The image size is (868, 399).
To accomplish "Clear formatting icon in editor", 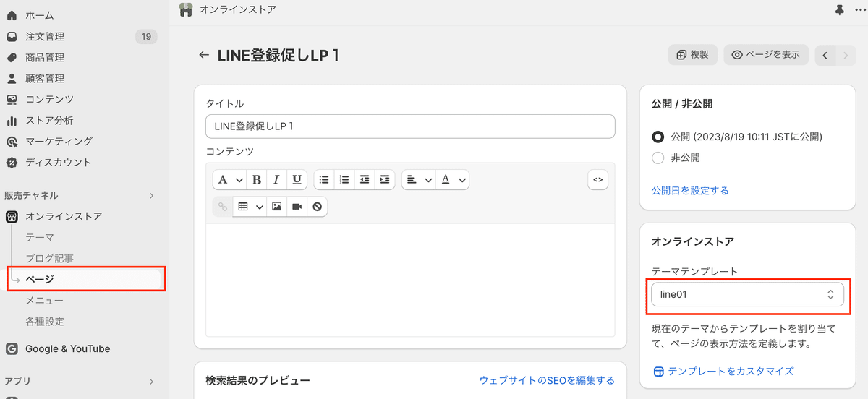I will [317, 206].
